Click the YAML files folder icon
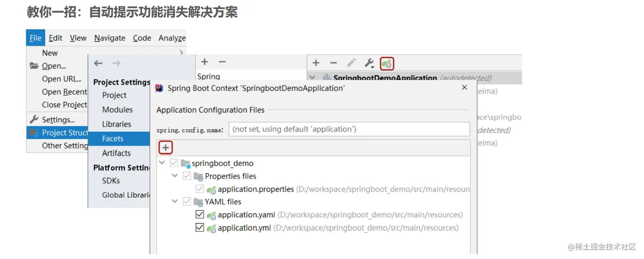 point(198,202)
